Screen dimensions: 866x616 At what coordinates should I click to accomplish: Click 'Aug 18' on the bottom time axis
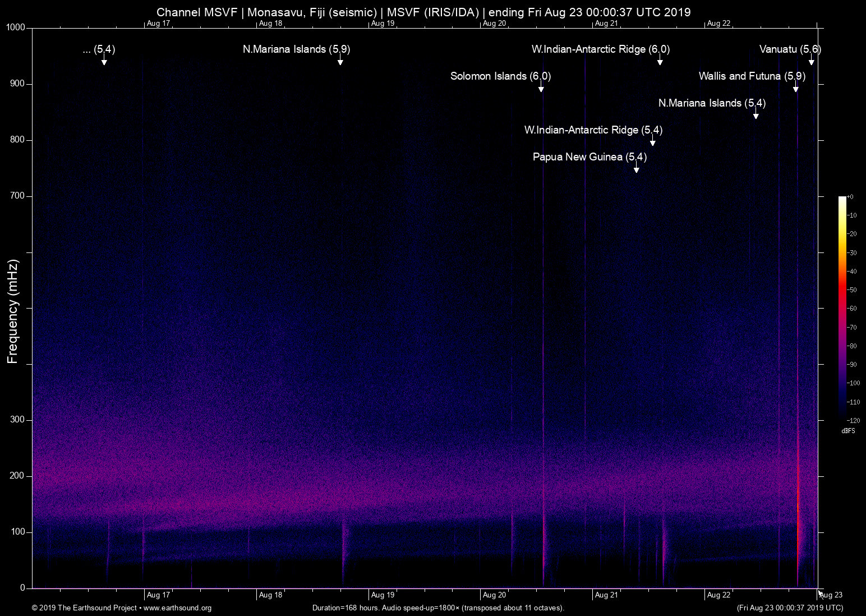pos(270,595)
